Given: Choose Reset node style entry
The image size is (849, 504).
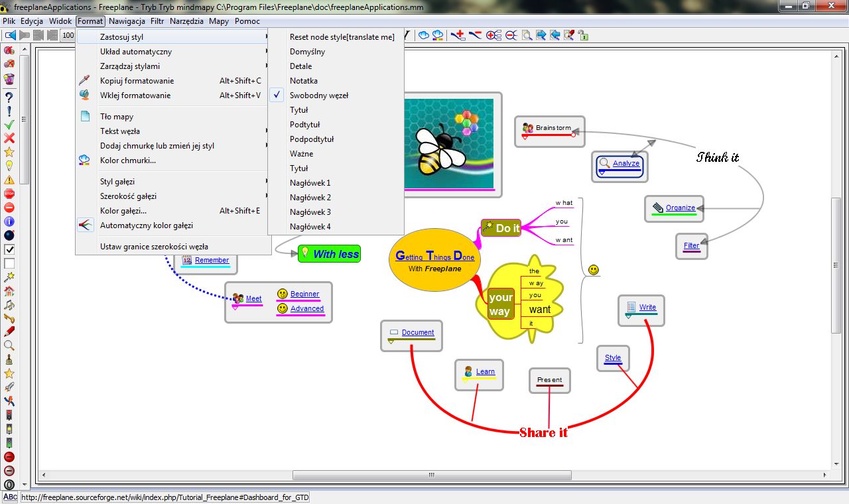Looking at the screenshot, I should (336, 37).
